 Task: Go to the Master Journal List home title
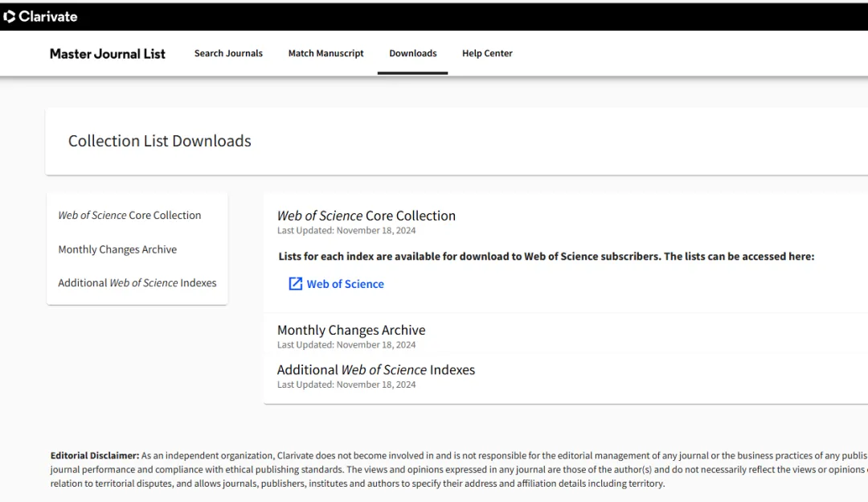[x=108, y=54]
